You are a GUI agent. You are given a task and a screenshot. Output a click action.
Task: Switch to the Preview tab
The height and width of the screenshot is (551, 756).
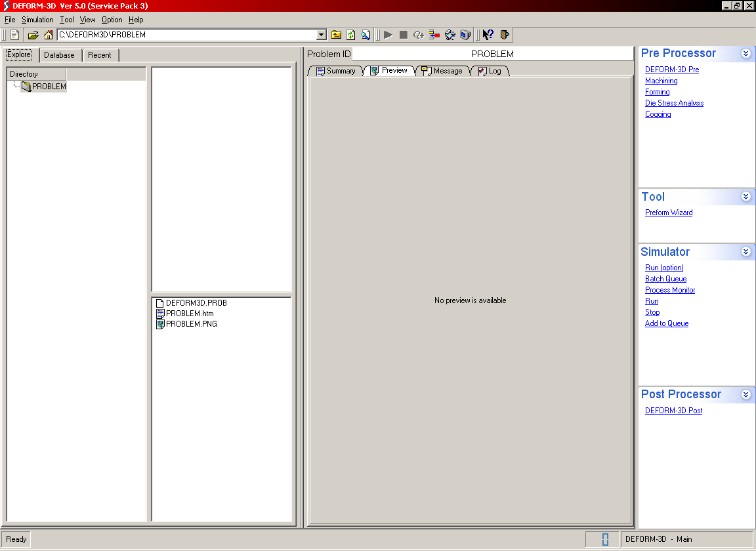pyautogui.click(x=389, y=70)
